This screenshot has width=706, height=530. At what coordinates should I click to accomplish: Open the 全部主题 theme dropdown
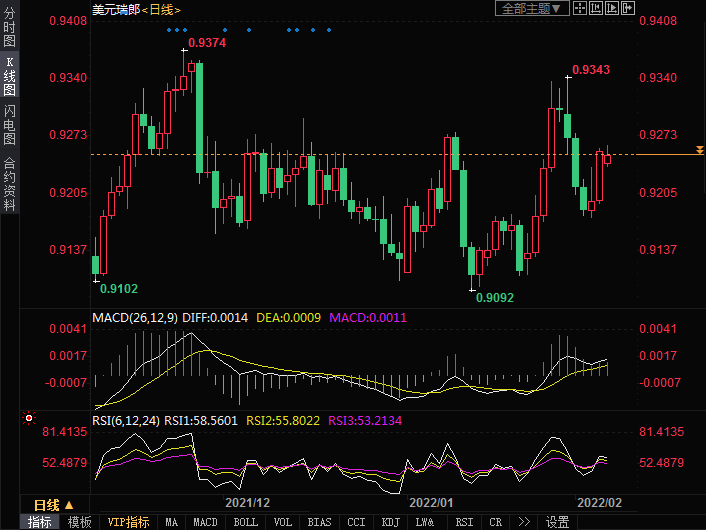click(x=532, y=8)
